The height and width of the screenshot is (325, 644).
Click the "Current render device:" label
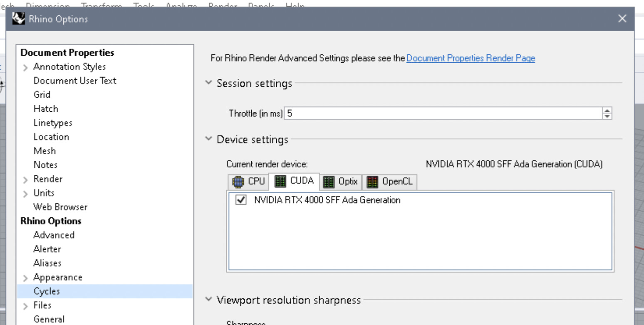[267, 165]
